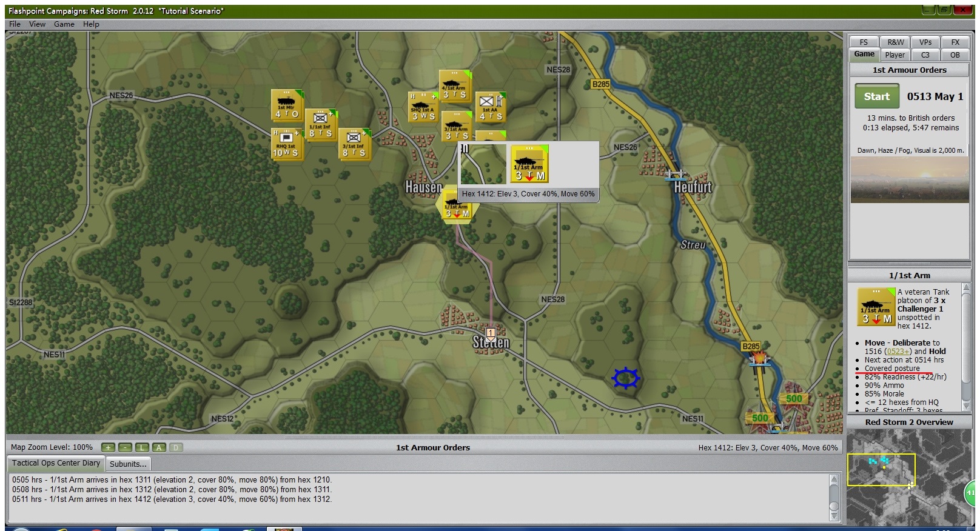
Task: Select the 3/1st Inf infantry counter
Action: (x=354, y=144)
